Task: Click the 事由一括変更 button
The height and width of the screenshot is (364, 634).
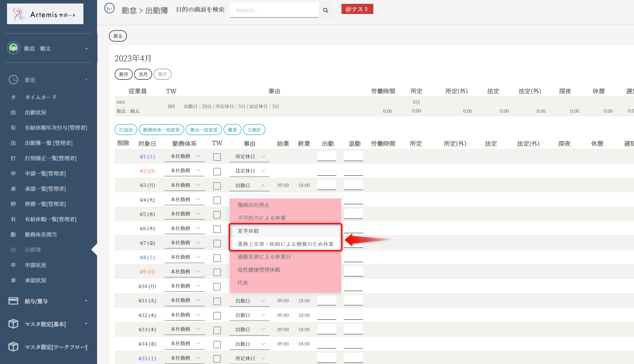Action: 204,130
